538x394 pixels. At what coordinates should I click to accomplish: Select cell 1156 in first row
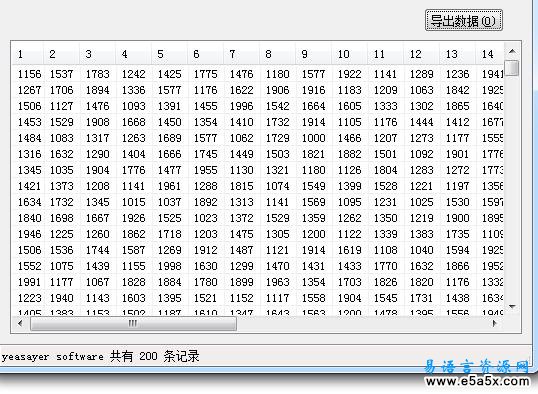(30, 74)
